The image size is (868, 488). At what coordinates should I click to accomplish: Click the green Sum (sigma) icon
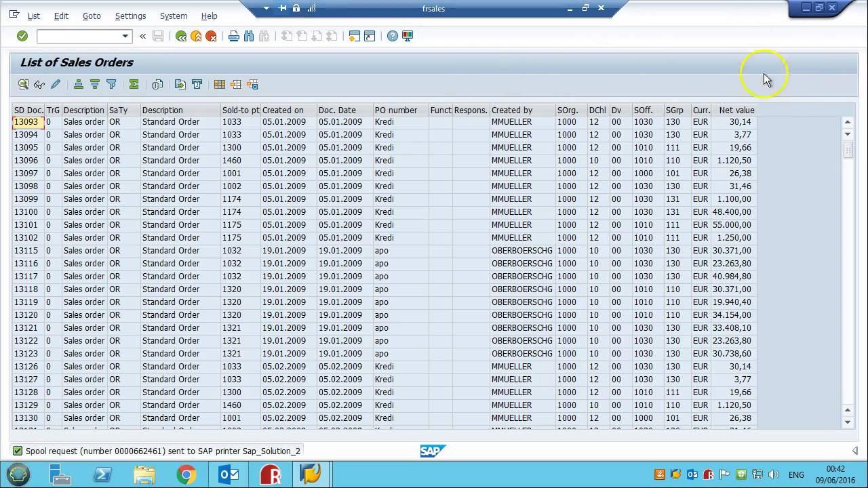tap(134, 84)
